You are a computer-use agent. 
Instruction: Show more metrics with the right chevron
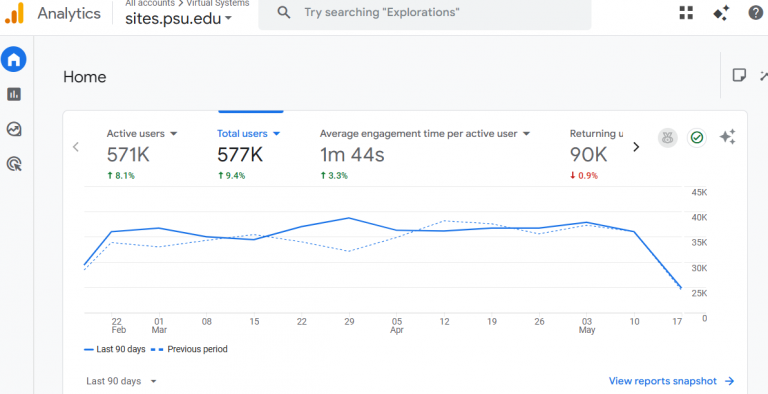636,147
